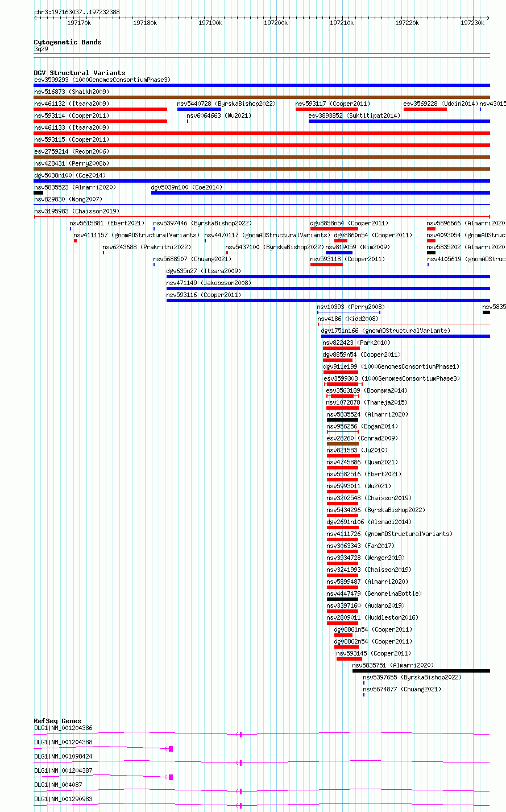
Task: Select the esv3569228 Uddin2014 variant
Action: click(425, 109)
